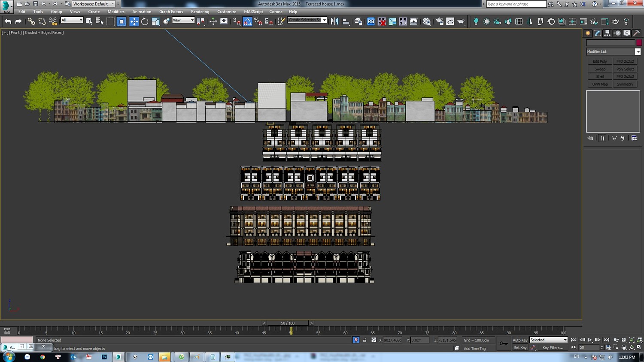Expand the application MAX menu button
The width and height of the screenshot is (644, 362).
pyautogui.click(x=7, y=6)
